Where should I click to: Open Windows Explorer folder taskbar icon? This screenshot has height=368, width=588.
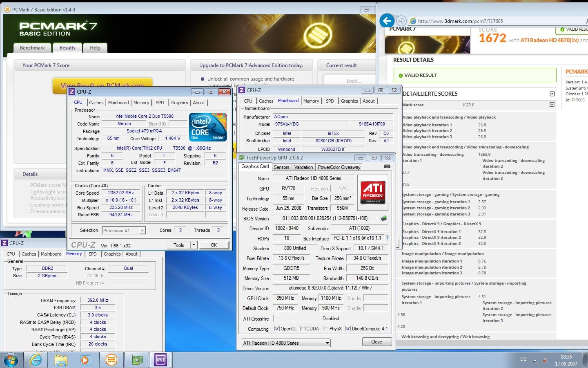[x=60, y=360]
